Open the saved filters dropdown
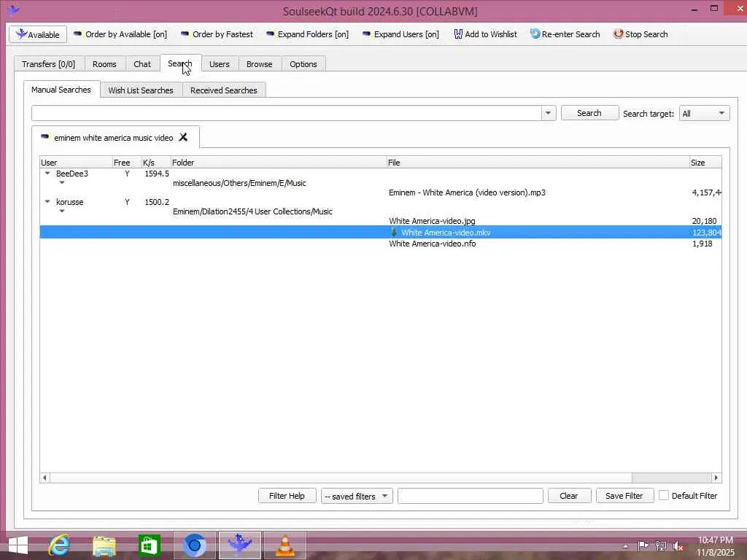 click(x=357, y=496)
